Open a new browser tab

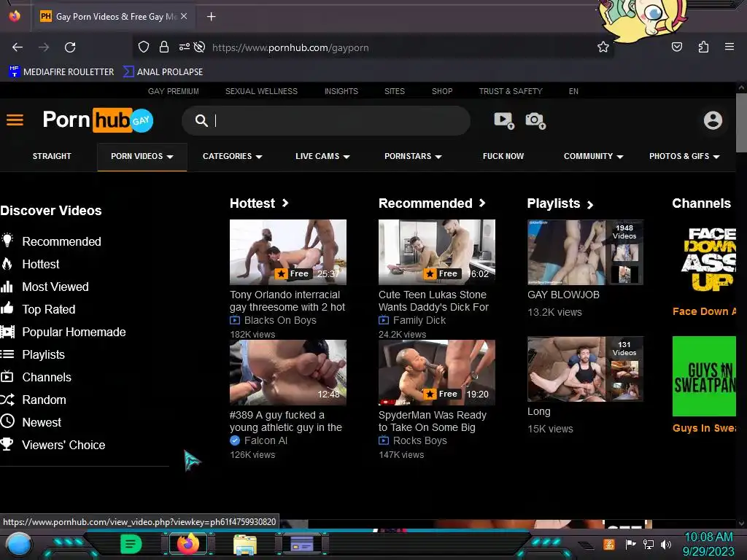211,17
